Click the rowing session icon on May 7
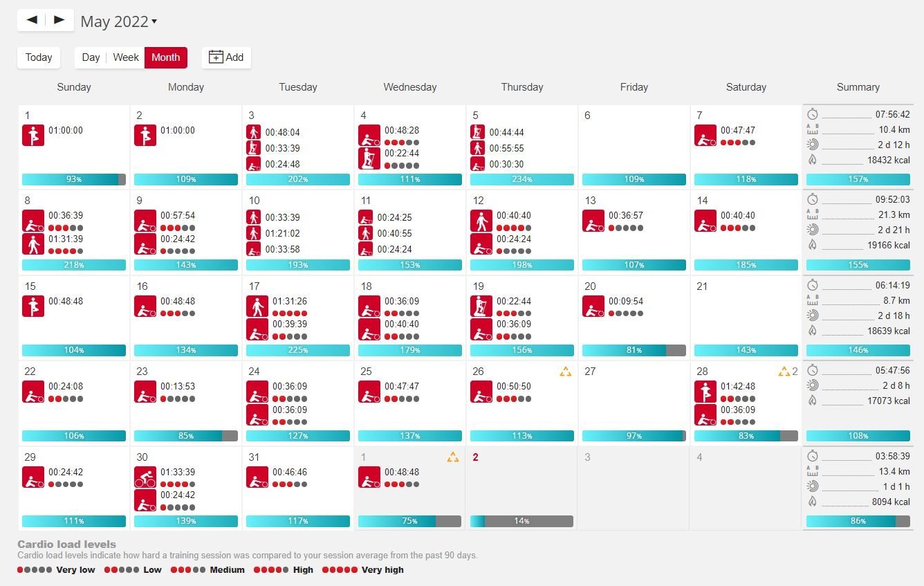 point(705,136)
